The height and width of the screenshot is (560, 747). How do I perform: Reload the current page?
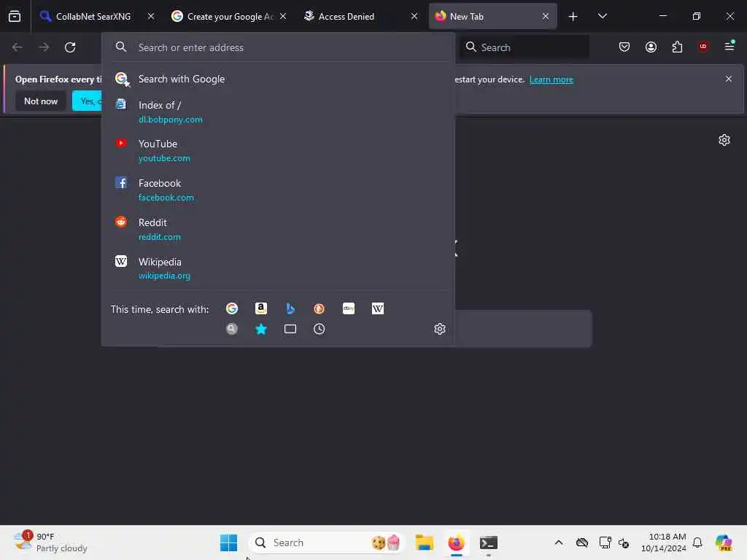click(70, 47)
